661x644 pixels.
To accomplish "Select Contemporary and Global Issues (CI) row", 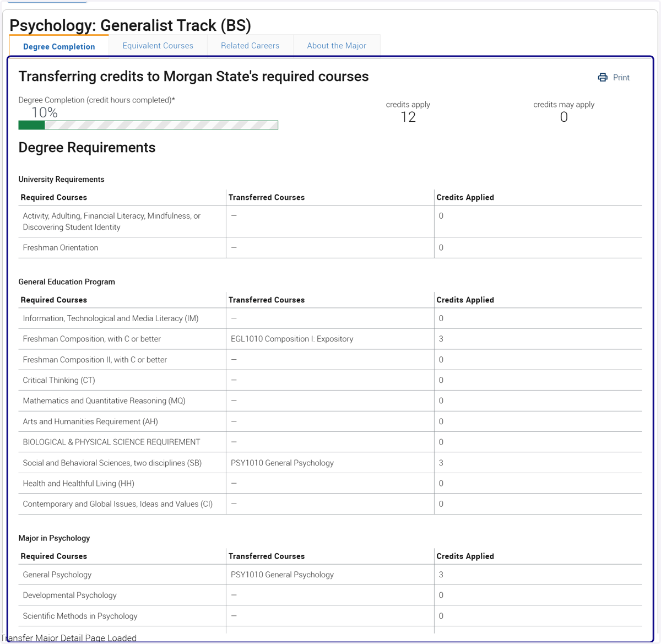I will (330, 504).
